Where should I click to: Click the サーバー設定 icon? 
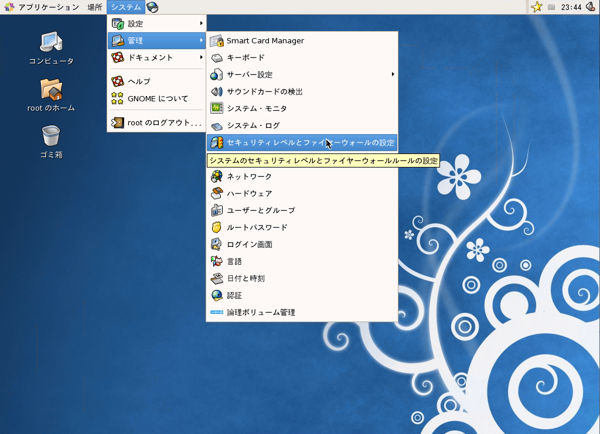tap(217, 74)
